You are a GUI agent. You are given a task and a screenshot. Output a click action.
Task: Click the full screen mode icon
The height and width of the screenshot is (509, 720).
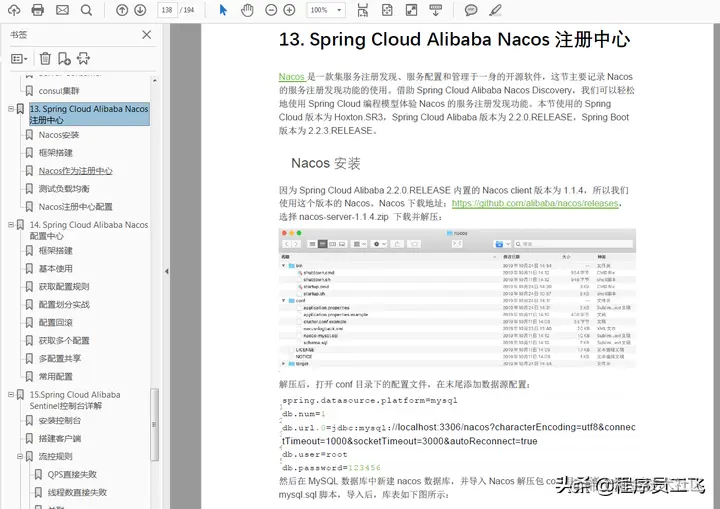coord(411,10)
